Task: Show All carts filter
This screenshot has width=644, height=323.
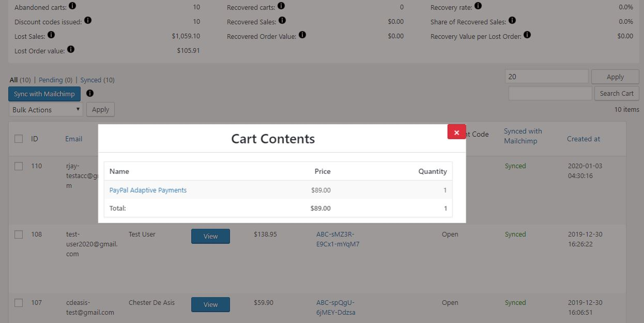Action: (13, 80)
